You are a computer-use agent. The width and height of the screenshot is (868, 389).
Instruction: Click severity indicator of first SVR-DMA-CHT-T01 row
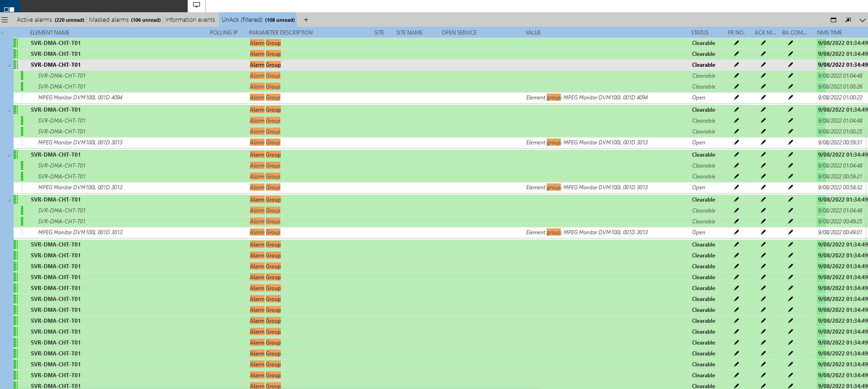click(16, 43)
